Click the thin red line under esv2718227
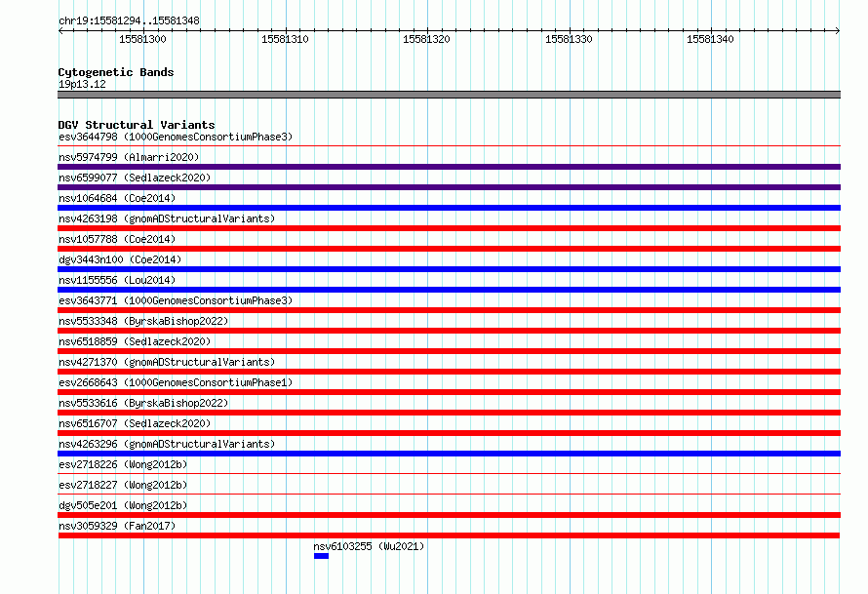868x594 pixels. tap(449, 494)
